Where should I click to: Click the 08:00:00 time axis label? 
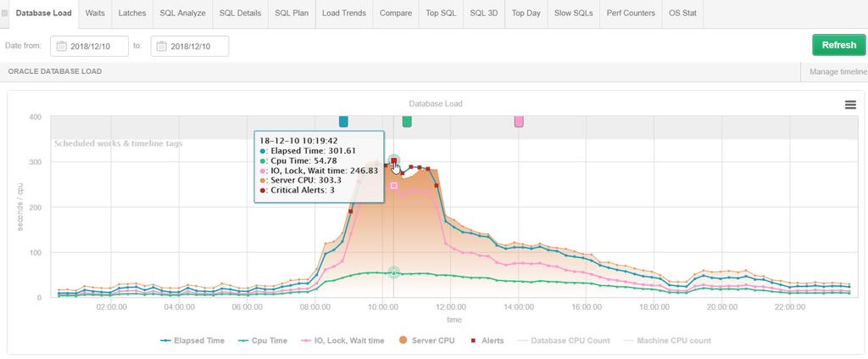pos(315,306)
